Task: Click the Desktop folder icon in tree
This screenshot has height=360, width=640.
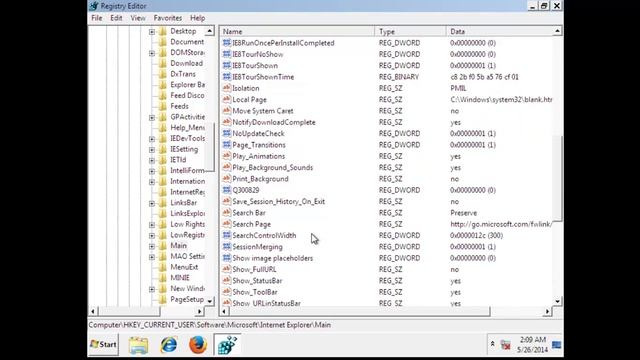Action: [x=162, y=31]
